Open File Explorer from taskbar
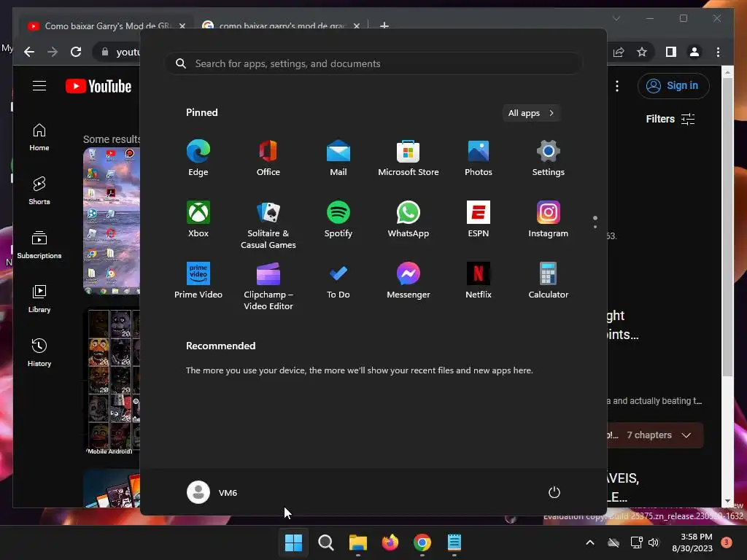 [x=357, y=542]
